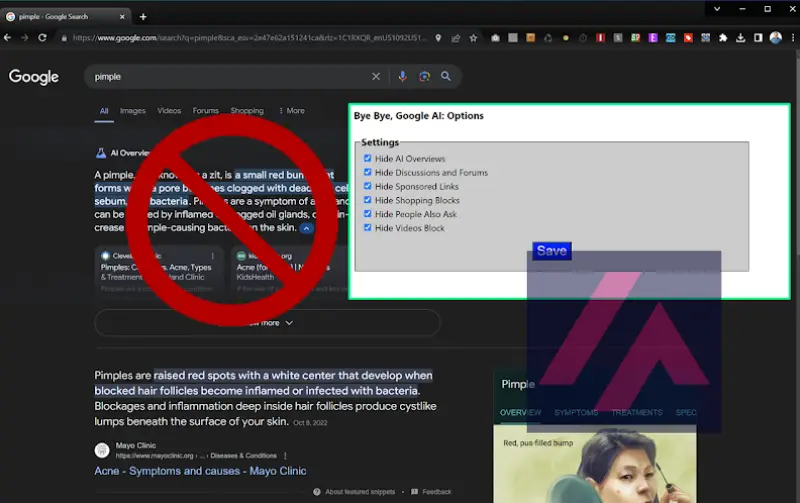Toggle Hide Sponsored Links checkbox
Viewport: 800px width, 503px height.
[367, 186]
